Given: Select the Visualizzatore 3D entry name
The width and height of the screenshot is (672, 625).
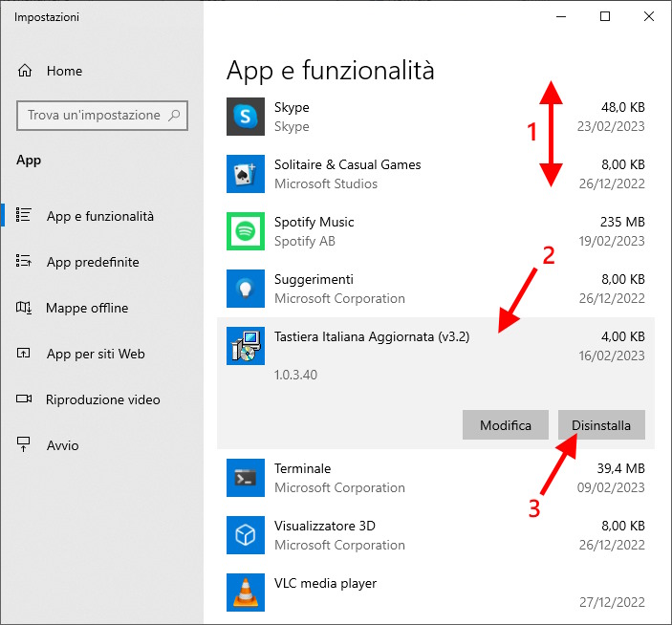Looking at the screenshot, I should 325,526.
